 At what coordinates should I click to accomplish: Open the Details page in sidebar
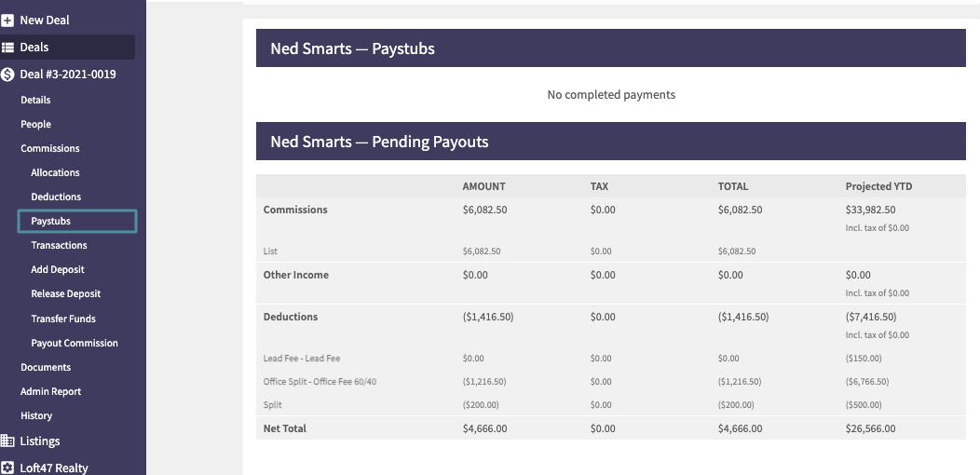pyautogui.click(x=35, y=100)
